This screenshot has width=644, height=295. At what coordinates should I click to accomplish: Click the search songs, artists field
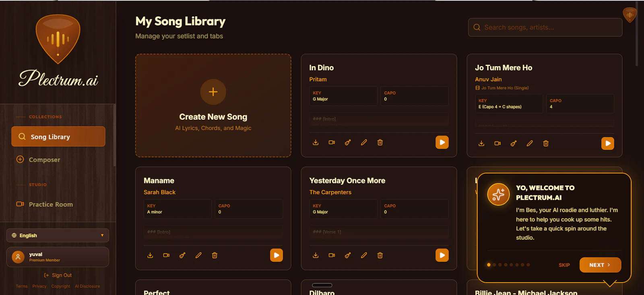click(x=545, y=27)
